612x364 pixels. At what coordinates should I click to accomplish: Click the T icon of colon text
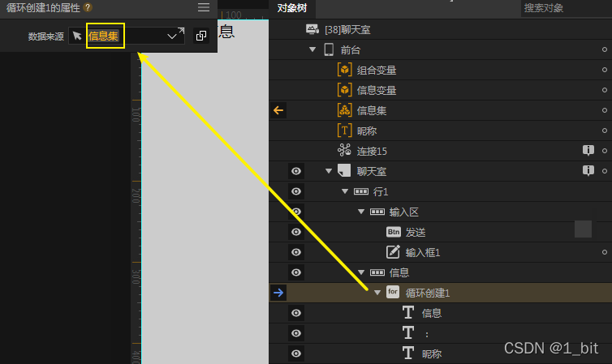click(x=408, y=333)
